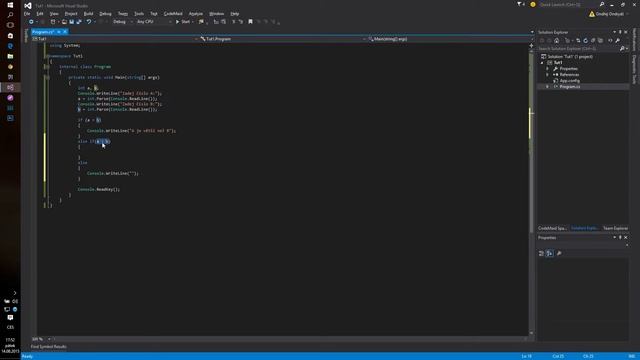Screen dimensions: 640x360
Task: Select the App.config file
Action: pos(569,81)
